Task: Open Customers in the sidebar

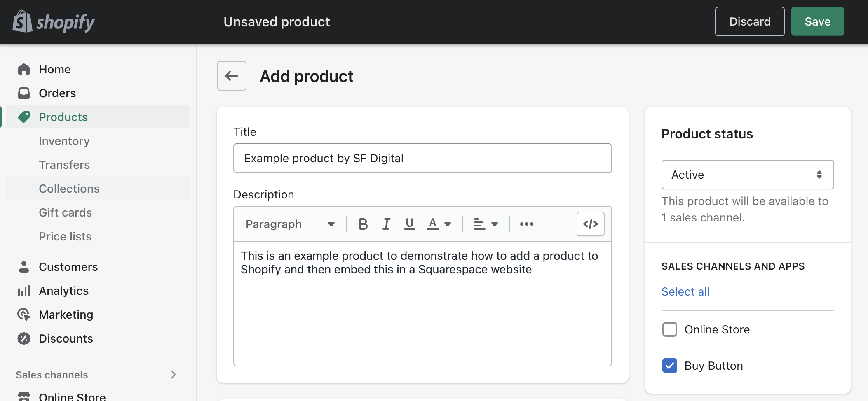Action: pyautogui.click(x=98, y=267)
